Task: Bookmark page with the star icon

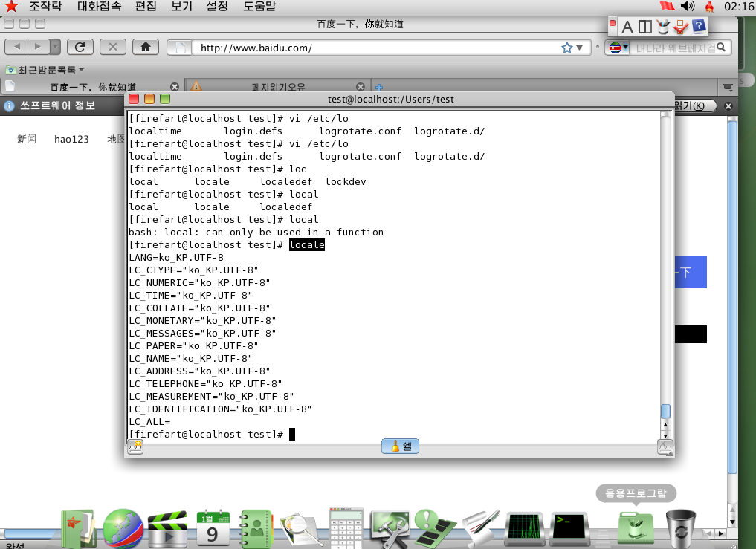Action: (567, 48)
